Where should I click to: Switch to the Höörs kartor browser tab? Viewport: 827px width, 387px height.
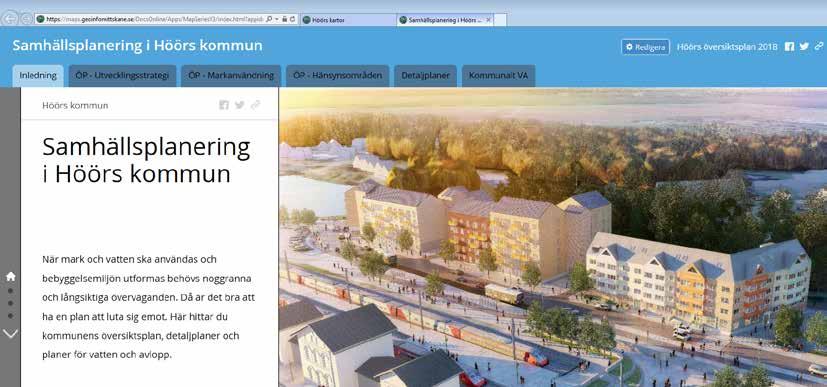tap(348, 20)
